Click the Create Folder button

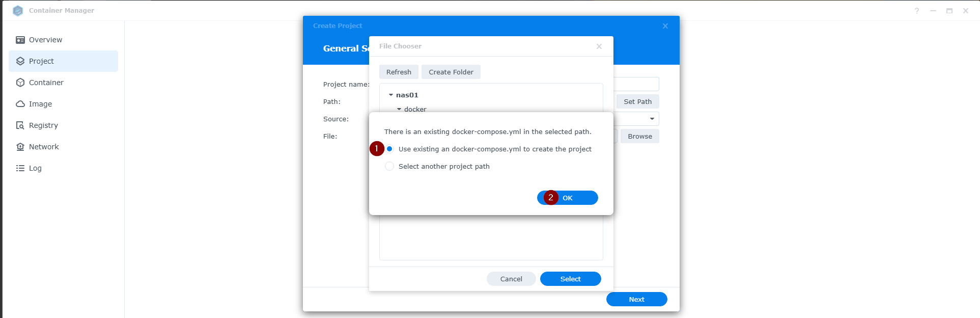(x=451, y=72)
